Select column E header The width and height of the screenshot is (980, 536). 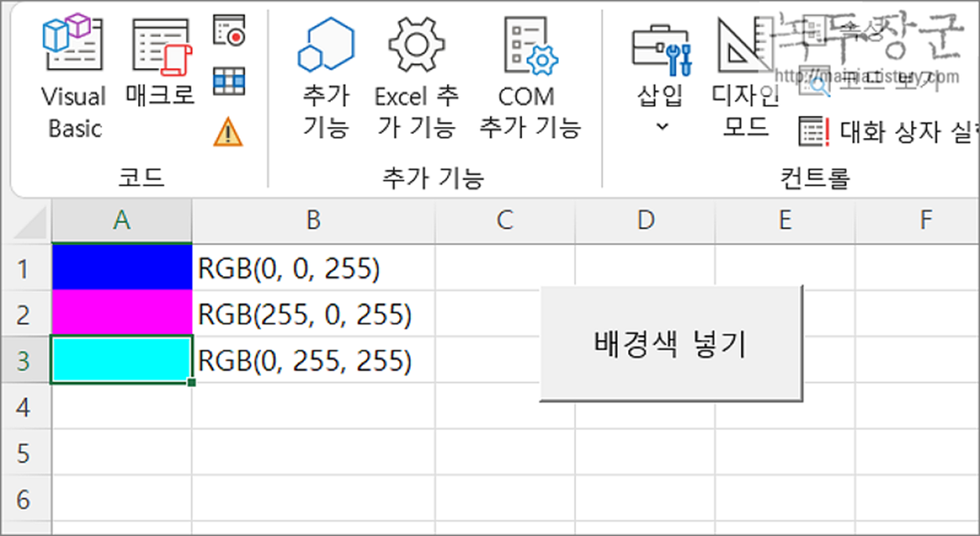tap(785, 220)
